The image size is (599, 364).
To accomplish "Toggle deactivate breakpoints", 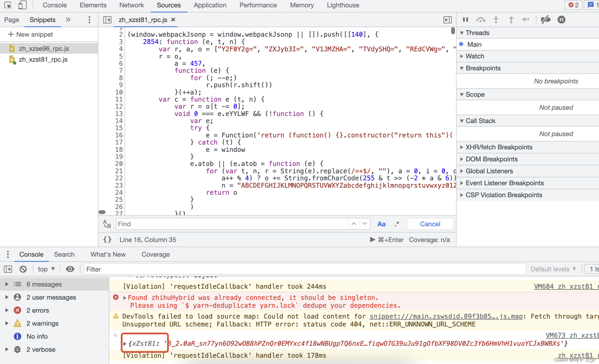I will coord(546,19).
